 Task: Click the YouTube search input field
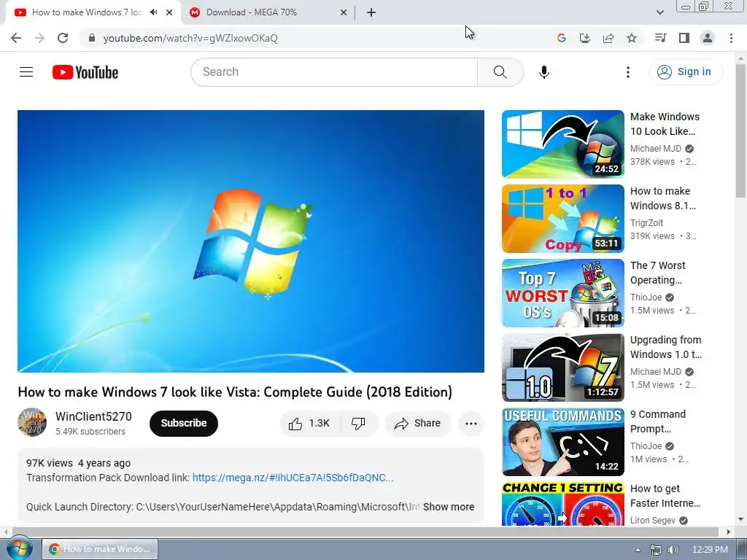[334, 72]
